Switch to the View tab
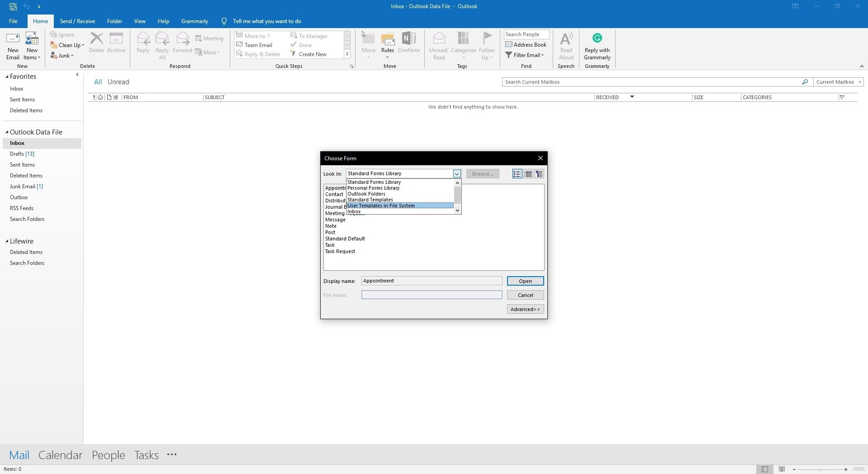This screenshot has height=474, width=868. (140, 21)
